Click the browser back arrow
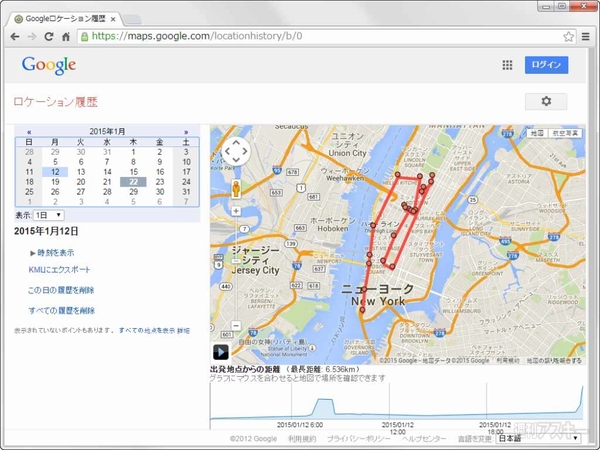600x450 pixels. pos(15,36)
